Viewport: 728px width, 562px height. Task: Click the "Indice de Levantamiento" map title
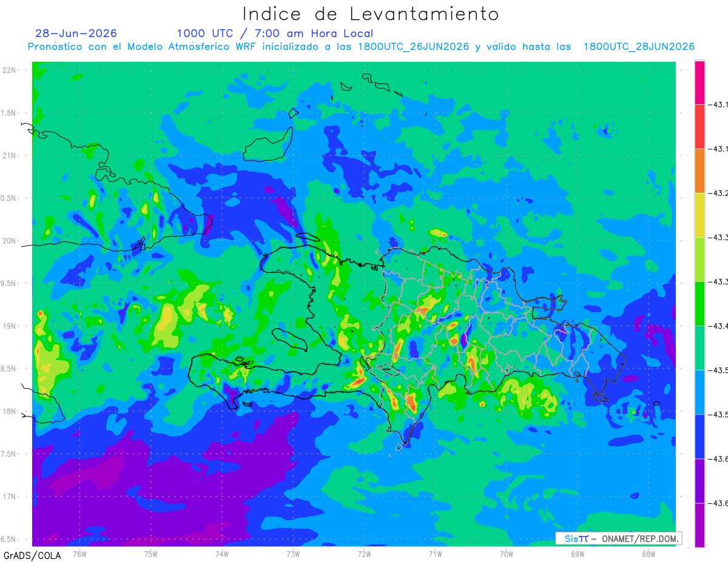point(371,14)
